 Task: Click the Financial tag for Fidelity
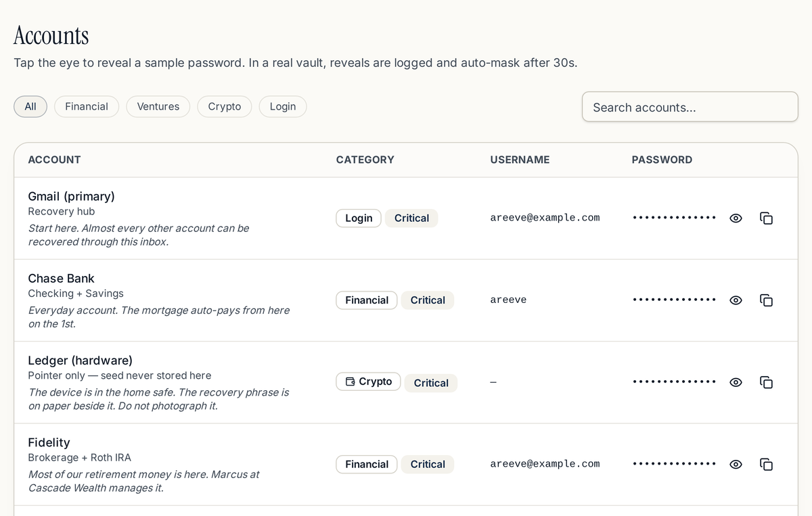click(x=367, y=464)
